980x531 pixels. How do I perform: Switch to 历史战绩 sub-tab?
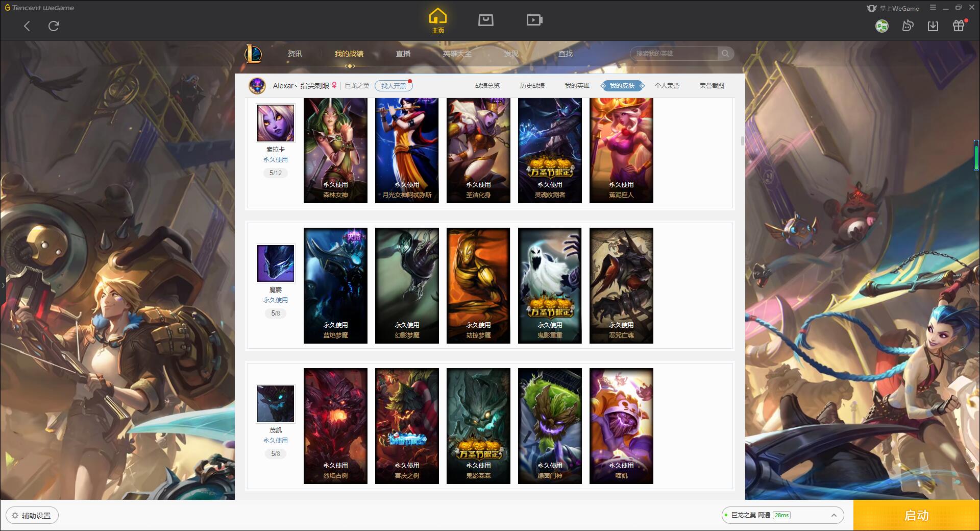click(x=532, y=86)
